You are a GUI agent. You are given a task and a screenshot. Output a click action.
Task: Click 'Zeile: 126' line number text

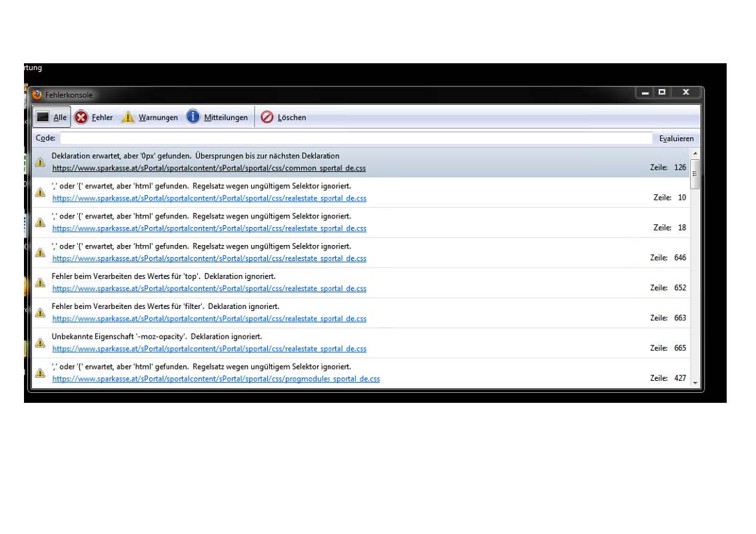(668, 168)
